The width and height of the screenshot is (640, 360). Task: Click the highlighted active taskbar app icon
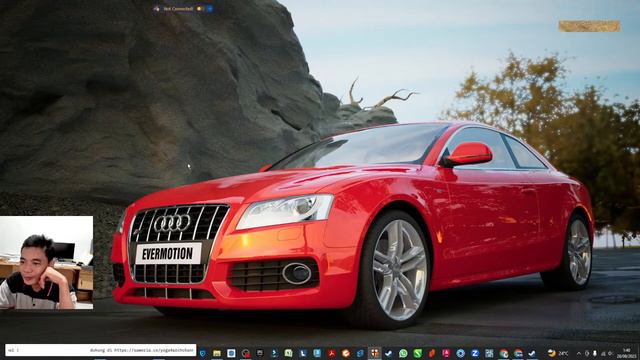tap(374, 353)
